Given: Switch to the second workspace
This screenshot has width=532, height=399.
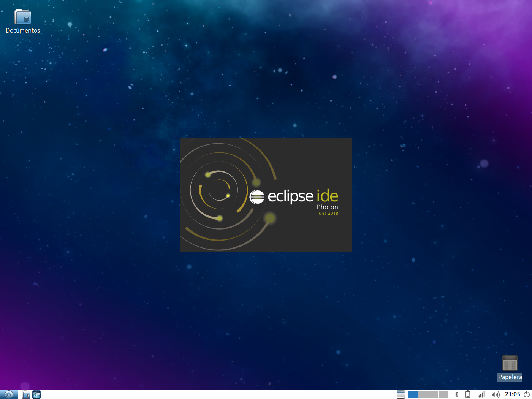Looking at the screenshot, I should click(x=423, y=394).
